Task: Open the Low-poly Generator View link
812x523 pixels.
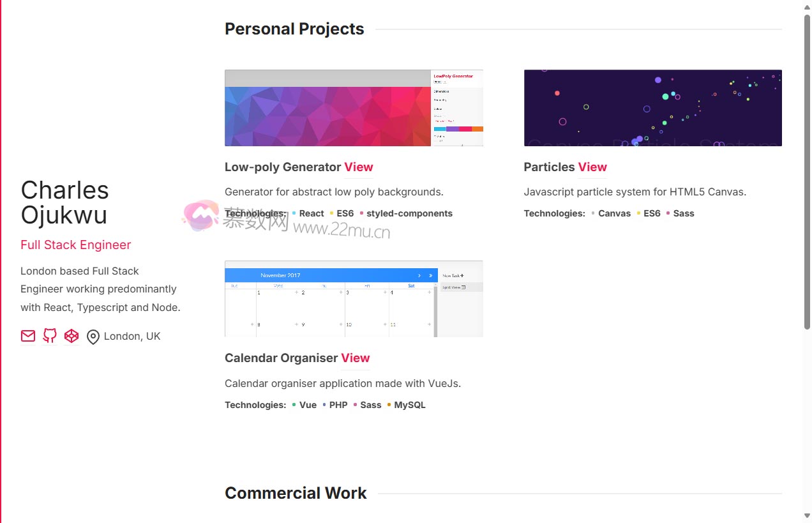Action: tap(358, 167)
